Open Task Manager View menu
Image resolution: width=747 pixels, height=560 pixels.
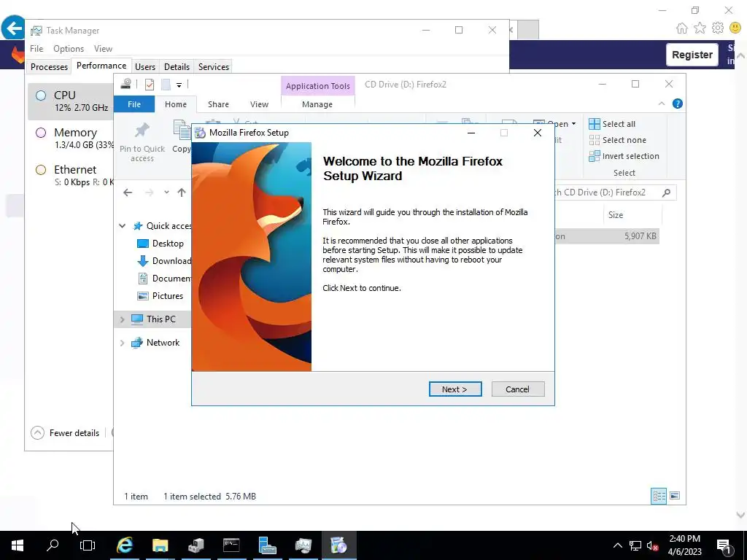(103, 49)
